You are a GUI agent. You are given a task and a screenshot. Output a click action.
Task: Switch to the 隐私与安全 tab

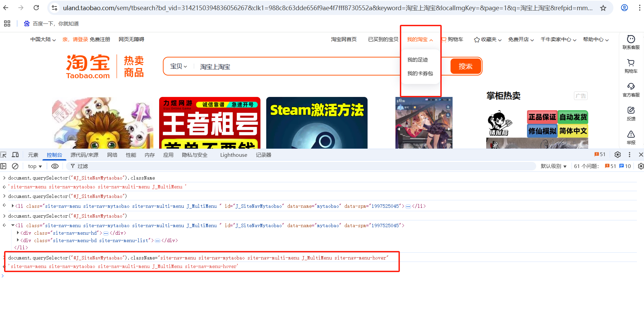pos(194,155)
